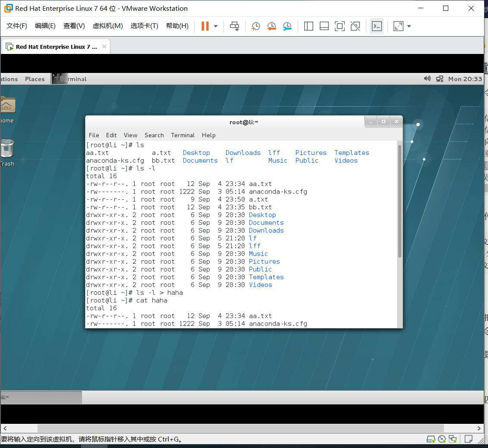The image size is (488, 448).
Task: Click the clock showing Mon 20:33
Action: [x=465, y=79]
